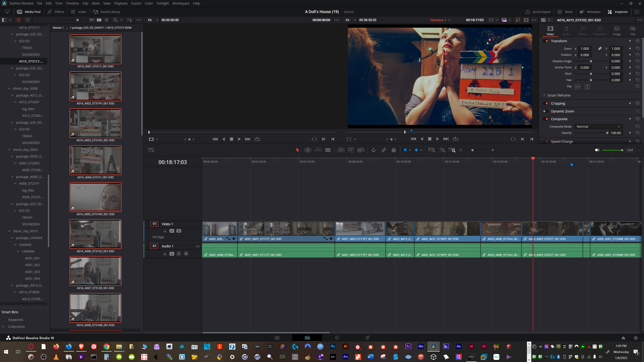Expand Smart Reframe section
Viewport: 644px width, 362px height.
[544, 95]
